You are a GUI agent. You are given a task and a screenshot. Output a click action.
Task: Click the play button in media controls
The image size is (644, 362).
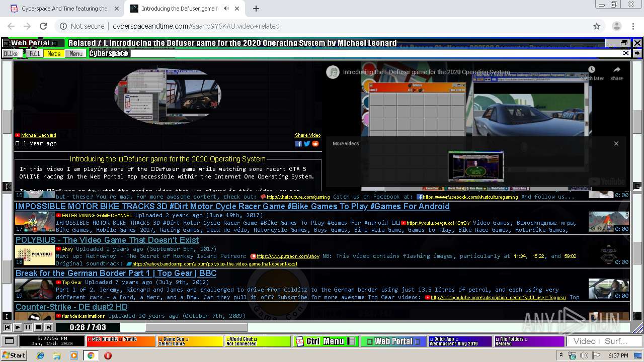pos(18,327)
